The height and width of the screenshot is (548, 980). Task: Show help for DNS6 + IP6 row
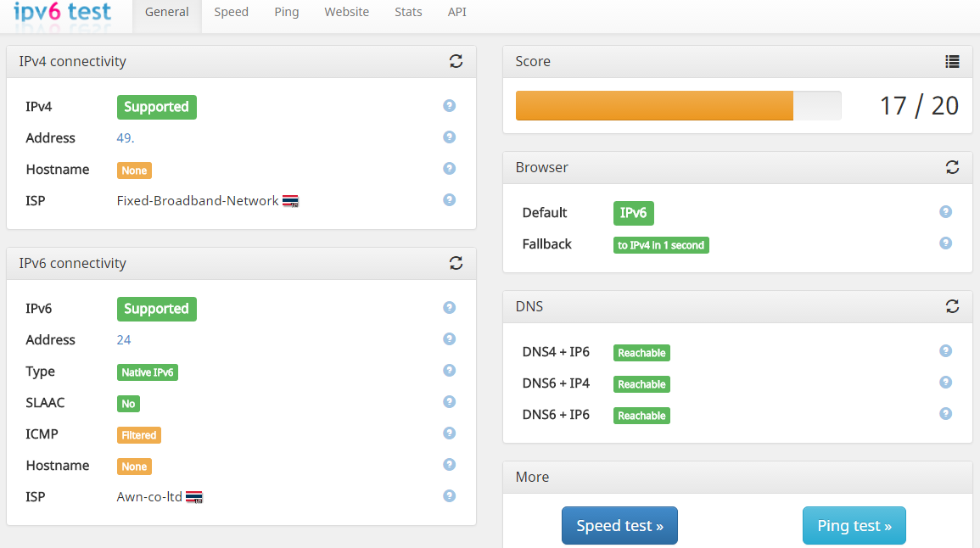pyautogui.click(x=945, y=414)
